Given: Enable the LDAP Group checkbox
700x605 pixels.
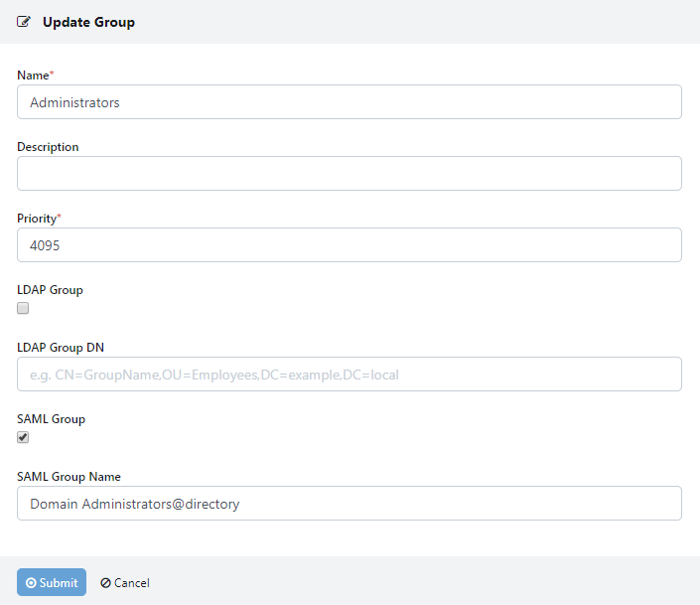Looking at the screenshot, I should tap(23, 308).
